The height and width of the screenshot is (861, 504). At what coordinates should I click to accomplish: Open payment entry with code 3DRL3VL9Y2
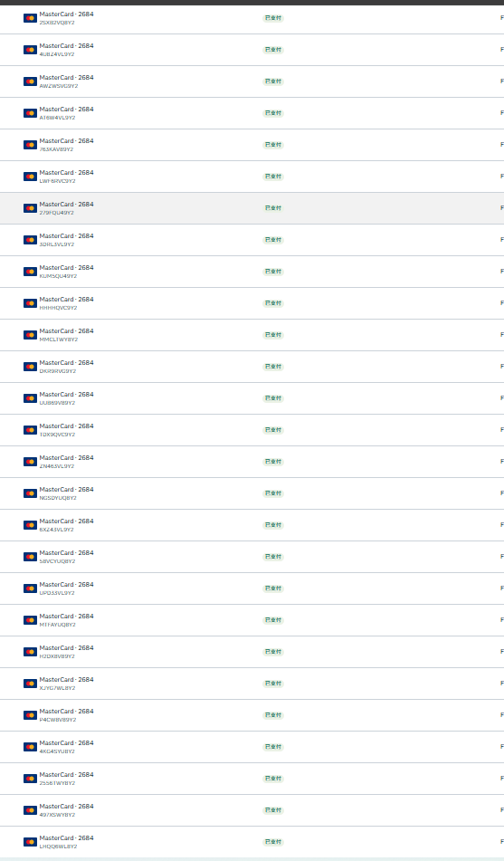coord(252,240)
